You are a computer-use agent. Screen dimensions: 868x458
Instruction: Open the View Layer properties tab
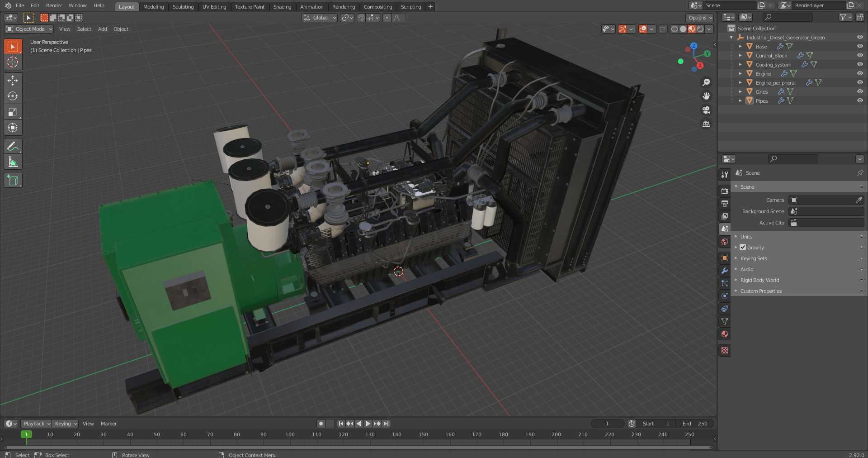coord(725,216)
